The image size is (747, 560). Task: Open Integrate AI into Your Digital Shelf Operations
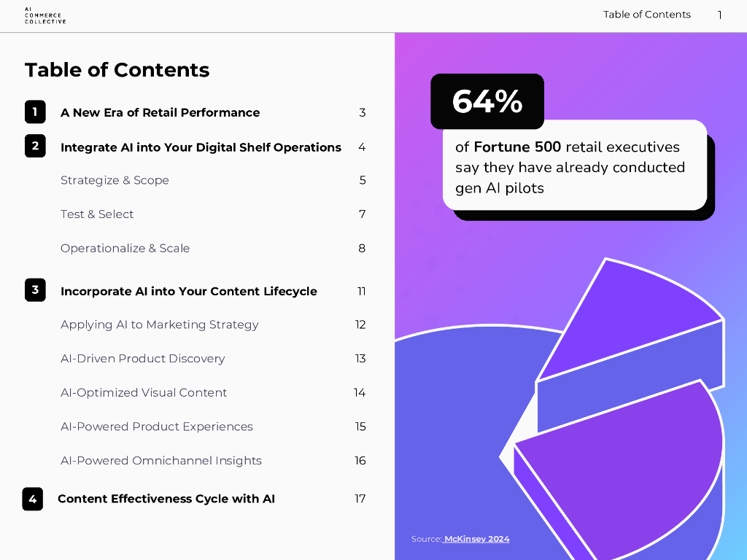click(x=201, y=147)
